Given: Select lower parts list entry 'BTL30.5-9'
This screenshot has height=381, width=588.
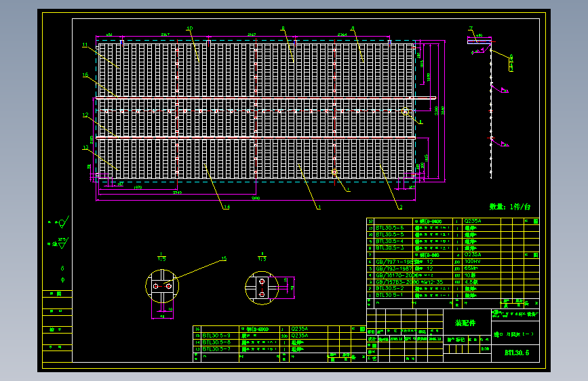Looking at the screenshot, I should pyautogui.click(x=216, y=336).
